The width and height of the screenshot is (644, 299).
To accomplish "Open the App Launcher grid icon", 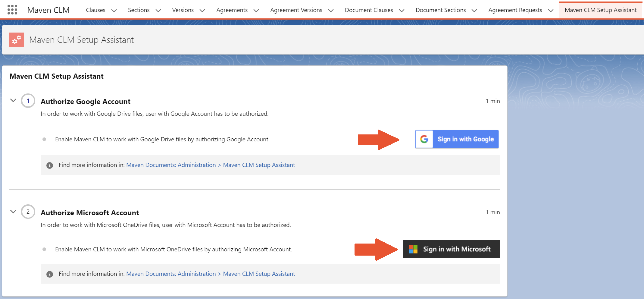I will [x=12, y=10].
